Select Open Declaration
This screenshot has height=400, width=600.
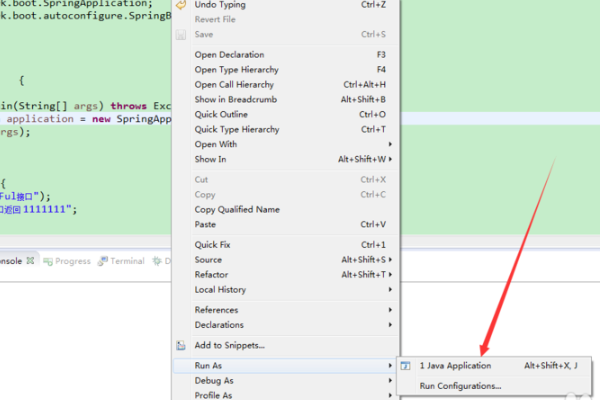[x=286, y=55]
